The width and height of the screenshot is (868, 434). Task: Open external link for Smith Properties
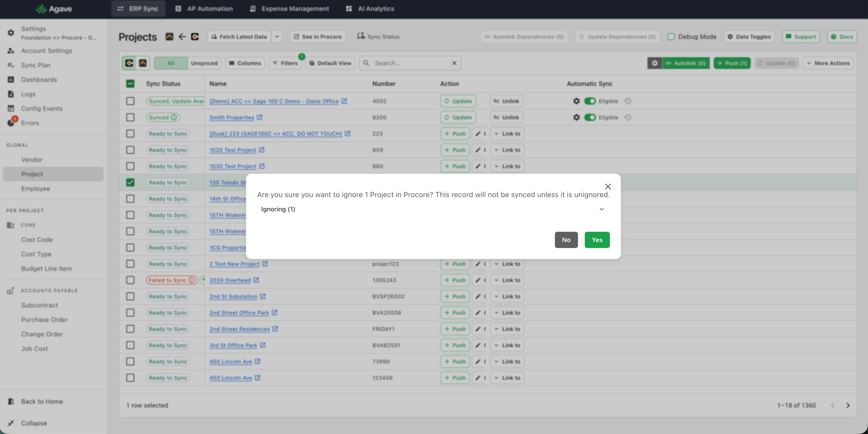(x=260, y=118)
